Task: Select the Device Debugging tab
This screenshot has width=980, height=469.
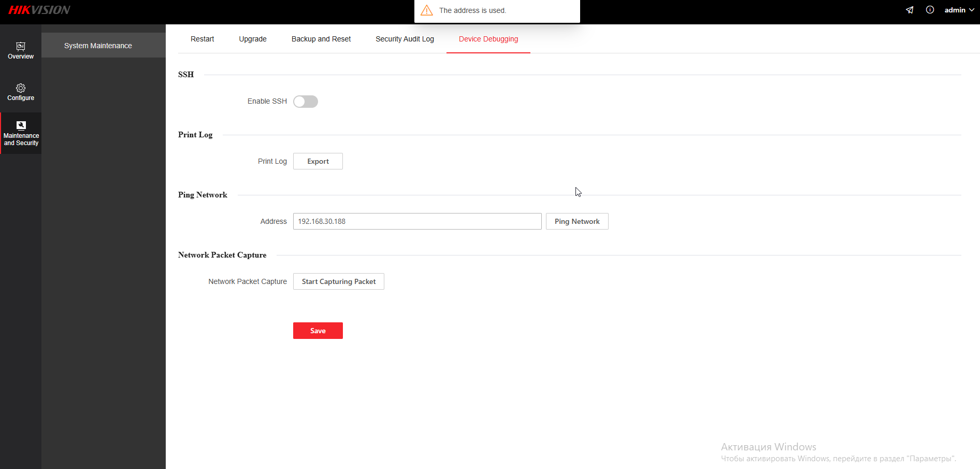Action: (488, 39)
